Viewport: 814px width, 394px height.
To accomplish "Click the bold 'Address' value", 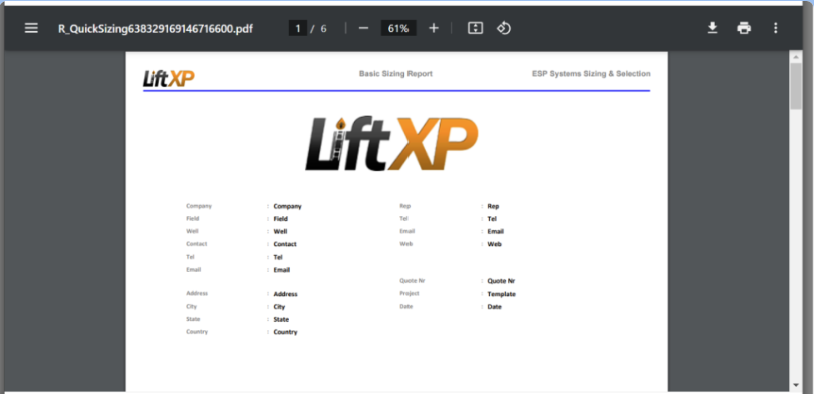I will (x=286, y=294).
